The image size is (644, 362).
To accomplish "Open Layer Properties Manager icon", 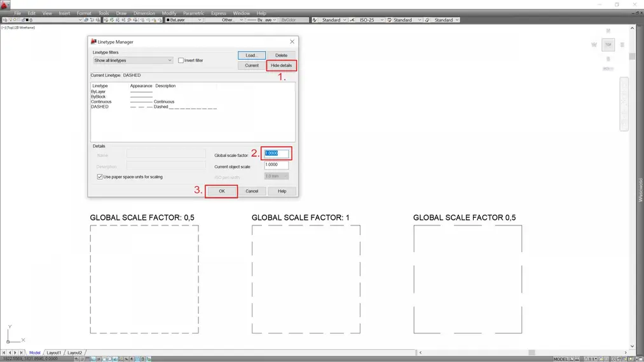I will [5, 20].
